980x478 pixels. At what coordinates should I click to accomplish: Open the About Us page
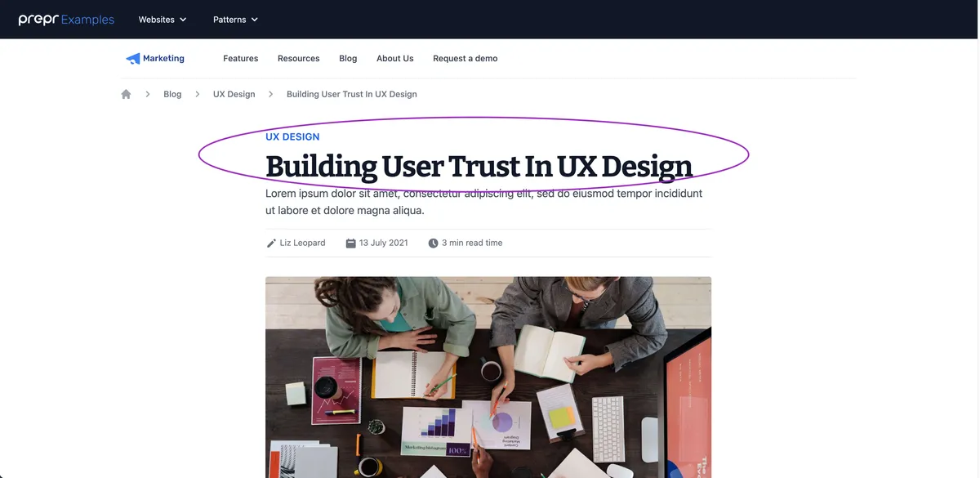(394, 59)
